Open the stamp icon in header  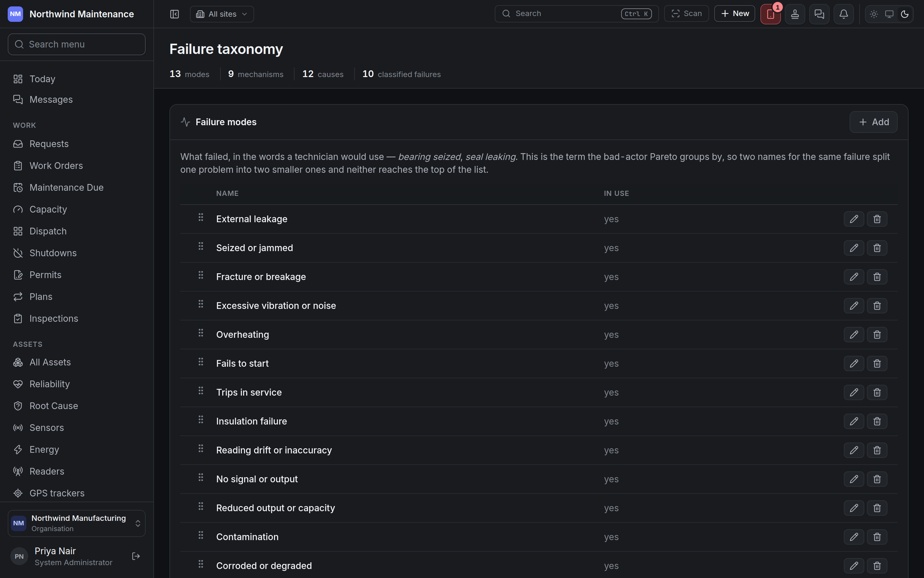click(795, 14)
